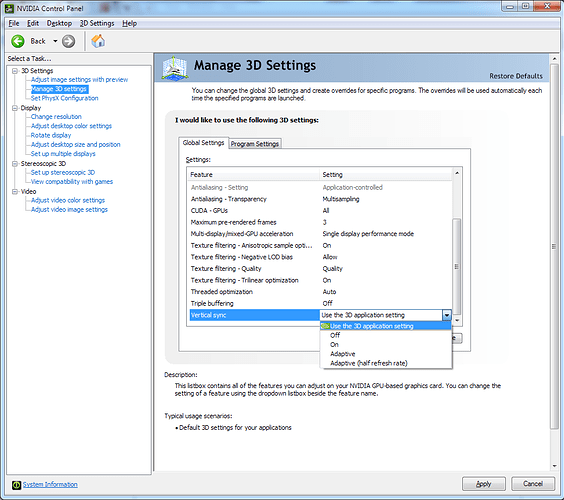Open the Back history dropdown arrow
The height and width of the screenshot is (500, 564).
(x=55, y=41)
